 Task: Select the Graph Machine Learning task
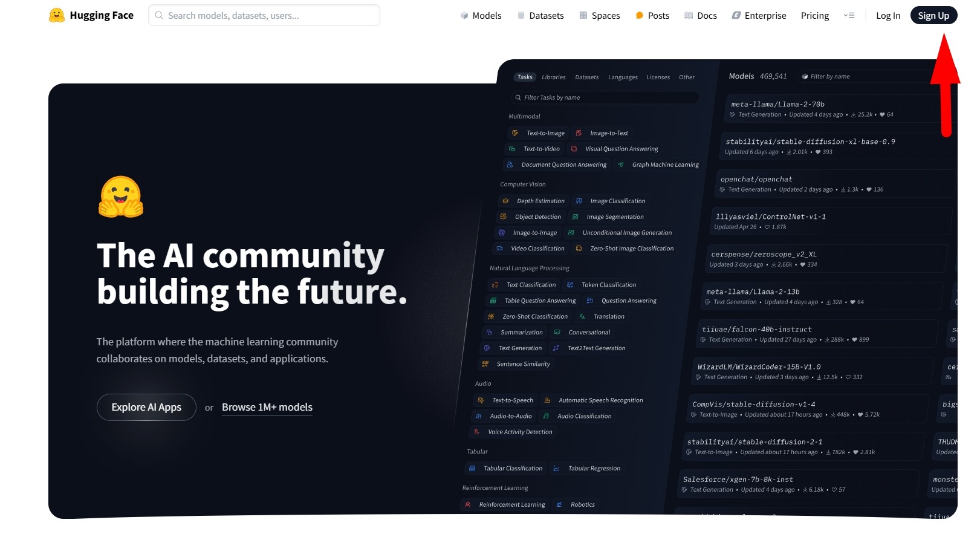coord(658,164)
